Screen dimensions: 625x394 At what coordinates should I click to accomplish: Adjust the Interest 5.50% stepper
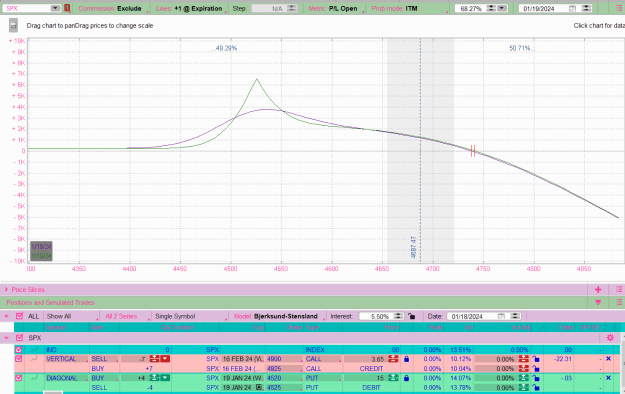tap(399, 316)
